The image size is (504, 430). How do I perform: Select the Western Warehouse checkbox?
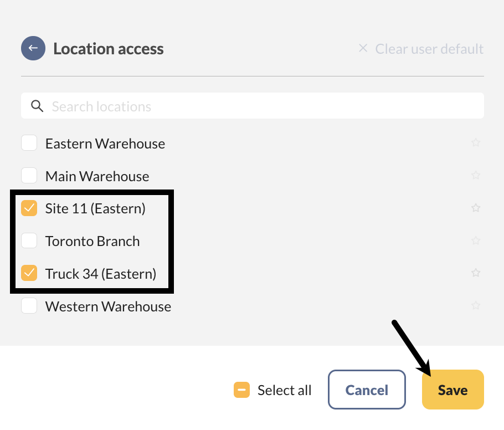pyautogui.click(x=29, y=306)
